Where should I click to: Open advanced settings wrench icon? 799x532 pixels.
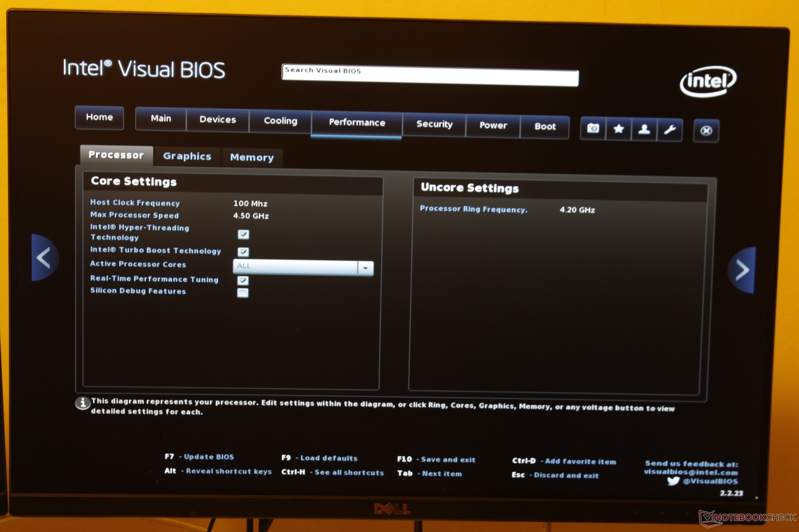(670, 130)
